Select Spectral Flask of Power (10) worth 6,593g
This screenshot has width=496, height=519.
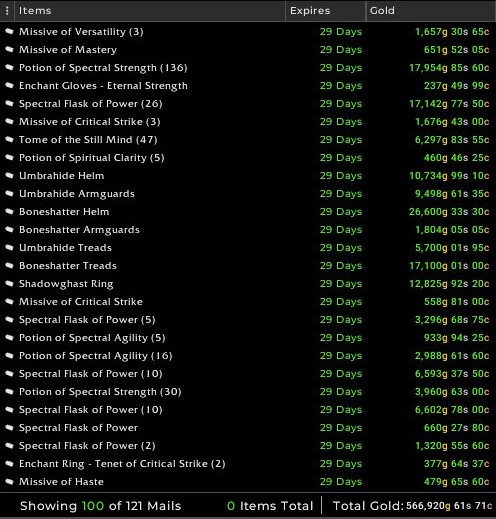pos(248,373)
